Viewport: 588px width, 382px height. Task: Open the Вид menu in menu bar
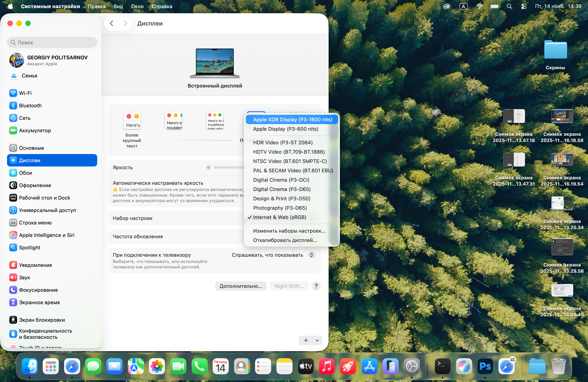[118, 6]
